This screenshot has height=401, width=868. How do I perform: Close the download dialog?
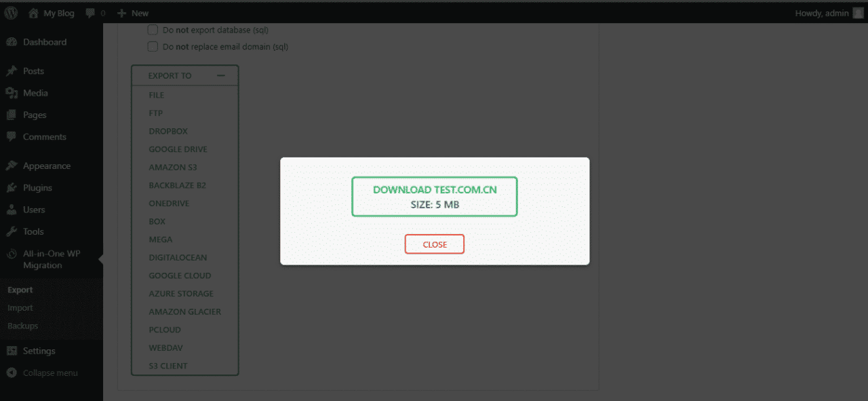(435, 244)
